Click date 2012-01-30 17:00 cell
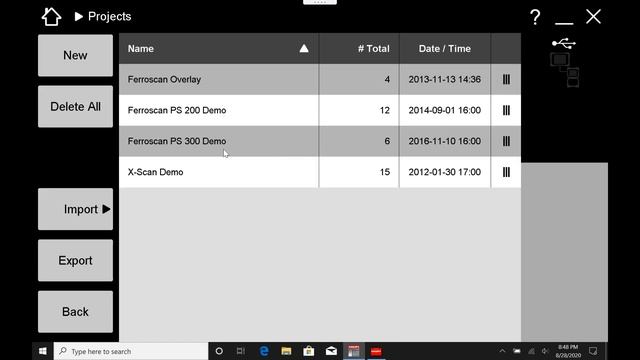This screenshot has height=360, width=640. click(x=444, y=172)
